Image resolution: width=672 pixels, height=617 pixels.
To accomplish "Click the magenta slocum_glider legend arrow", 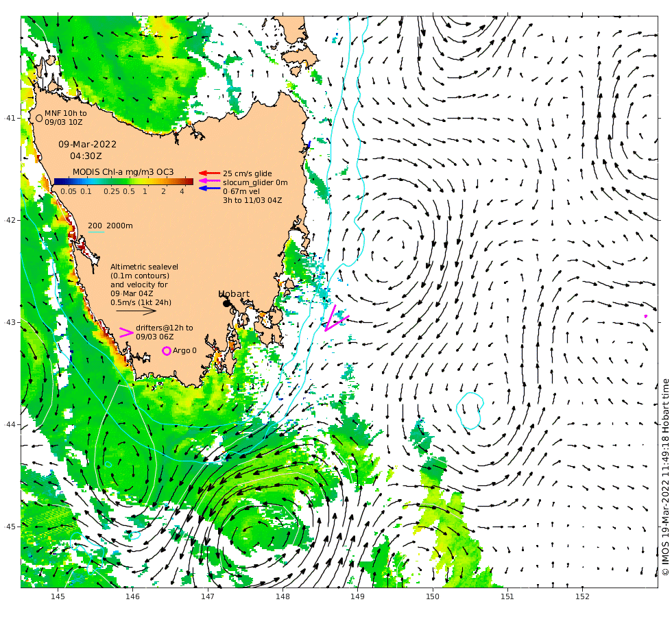I will tap(209, 181).
